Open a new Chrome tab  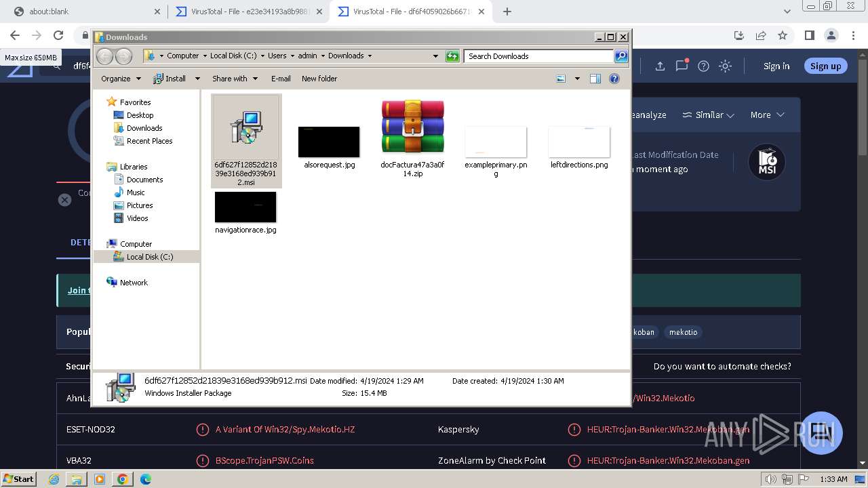[x=507, y=12]
